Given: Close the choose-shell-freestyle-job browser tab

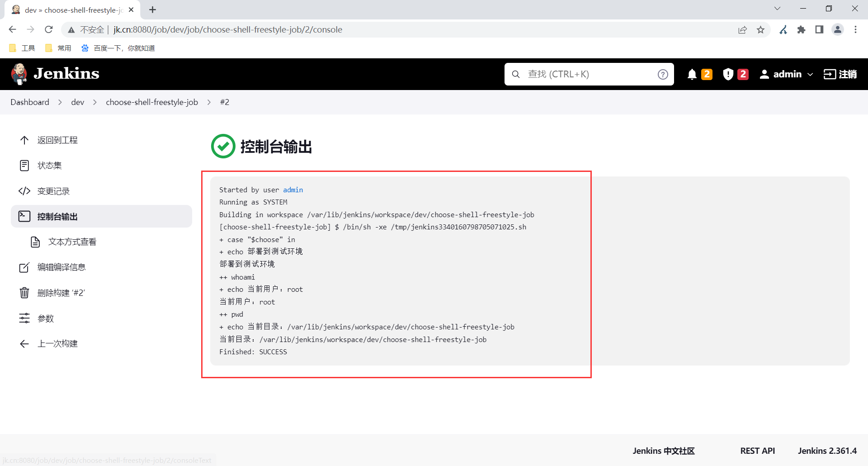Looking at the screenshot, I should tap(131, 10).
